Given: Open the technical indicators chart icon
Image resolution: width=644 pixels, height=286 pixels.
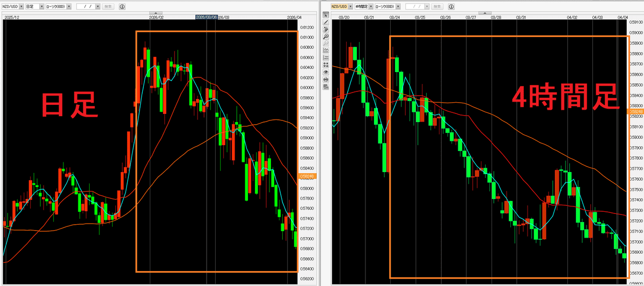Looking at the screenshot, I should [x=326, y=50].
